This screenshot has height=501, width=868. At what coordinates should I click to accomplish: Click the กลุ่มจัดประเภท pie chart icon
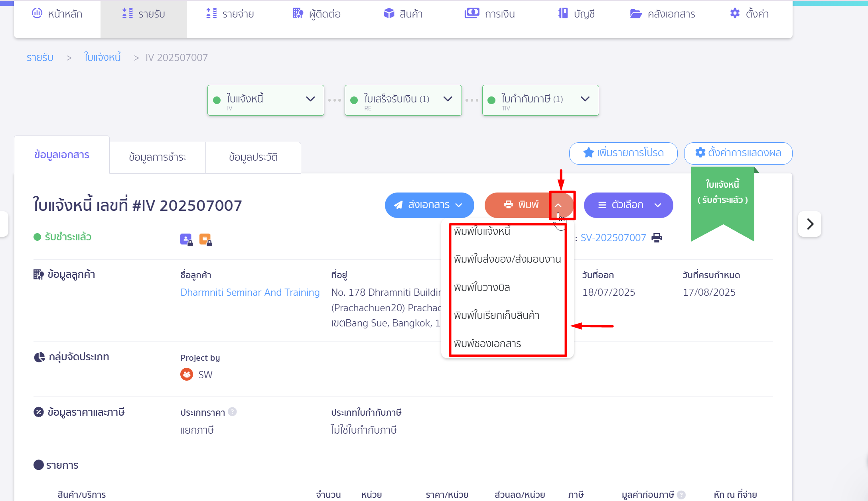[x=39, y=357]
